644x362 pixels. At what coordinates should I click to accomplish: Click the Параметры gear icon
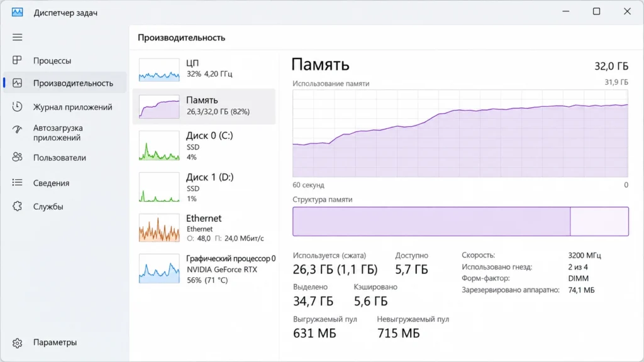[x=17, y=343]
